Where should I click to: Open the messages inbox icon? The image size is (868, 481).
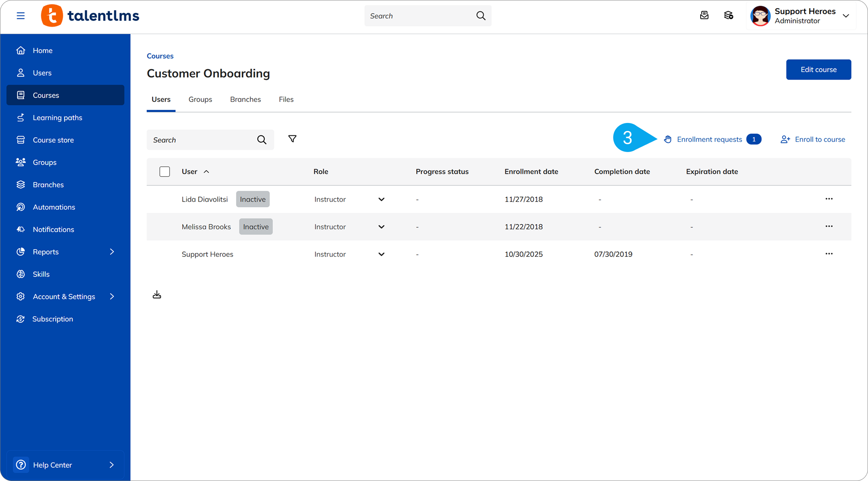[704, 15]
